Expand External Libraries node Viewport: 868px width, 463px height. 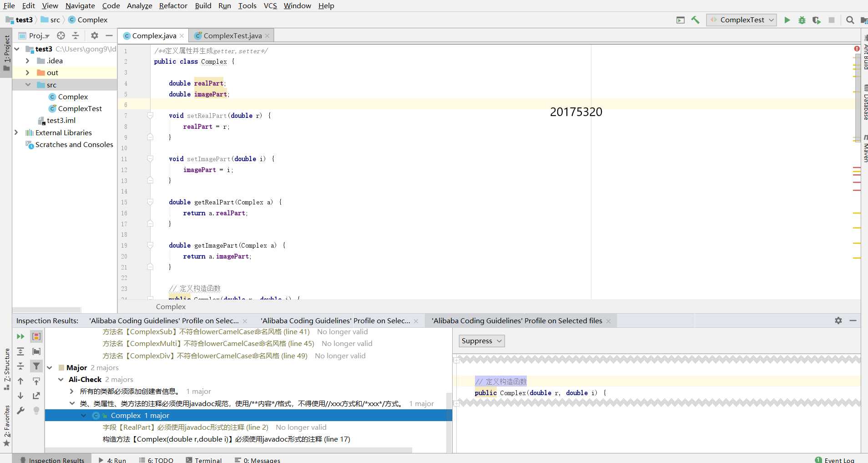pos(16,132)
